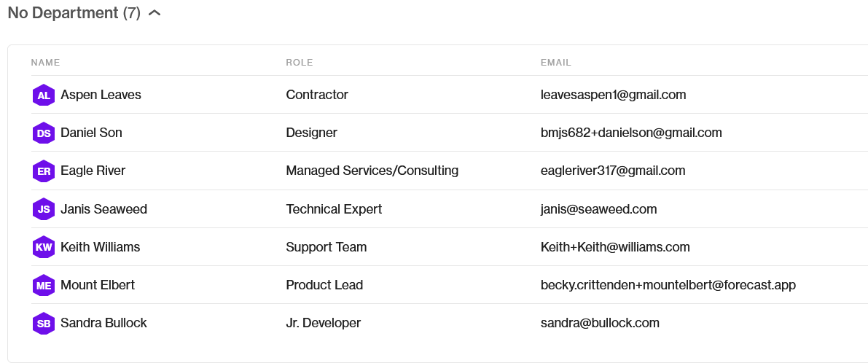Viewport: 868px width, 363px height.
Task: Click Daniel Son's DS avatar icon
Action: coord(44,133)
